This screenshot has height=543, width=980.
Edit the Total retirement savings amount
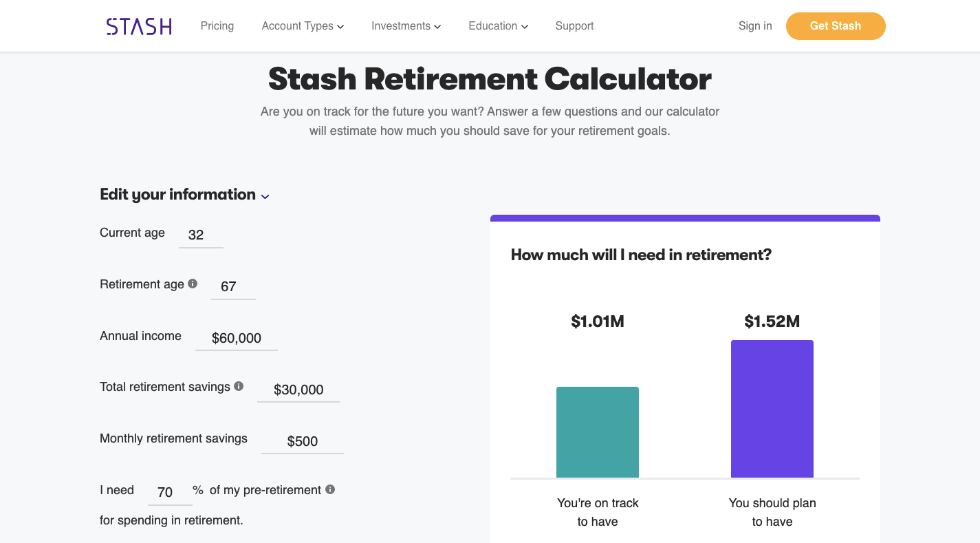click(x=298, y=390)
